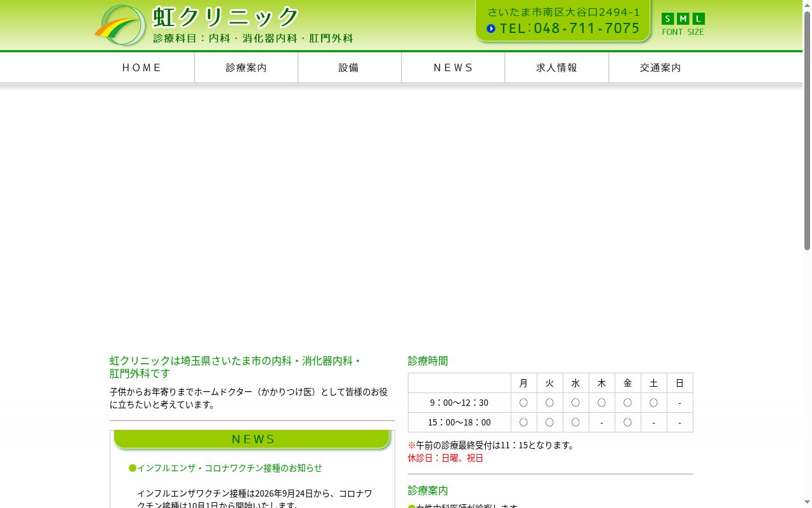Open the 設備 menu item
The image size is (812, 508).
click(350, 67)
